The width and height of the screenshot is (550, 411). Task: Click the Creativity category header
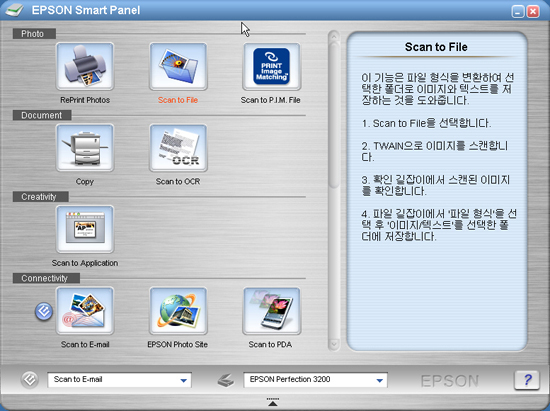tap(40, 197)
